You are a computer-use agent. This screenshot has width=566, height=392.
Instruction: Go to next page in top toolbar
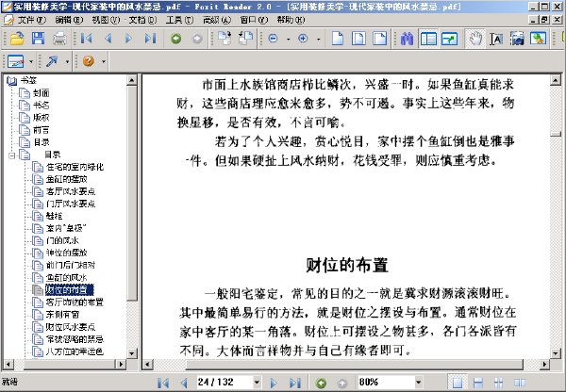point(128,39)
